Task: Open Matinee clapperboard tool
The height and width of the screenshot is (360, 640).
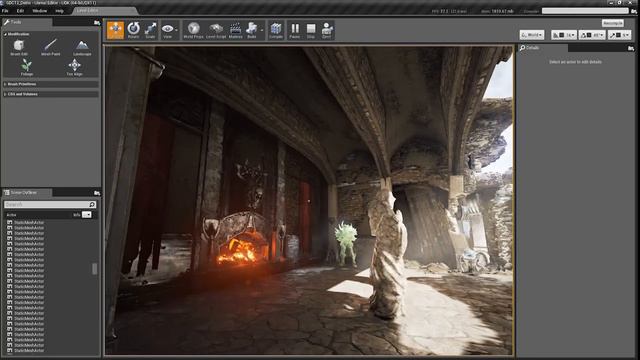Action: tap(236, 30)
